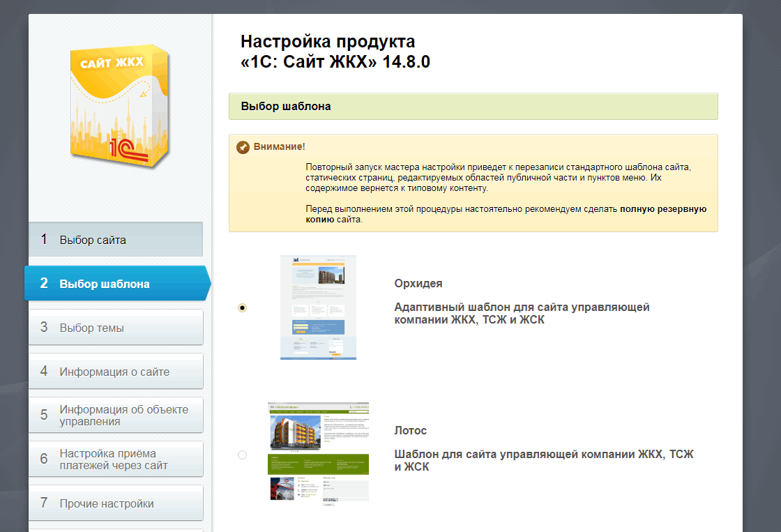781x532 pixels.
Task: Click the Повторный запуск мастера warning paragraph
Action: point(498,177)
